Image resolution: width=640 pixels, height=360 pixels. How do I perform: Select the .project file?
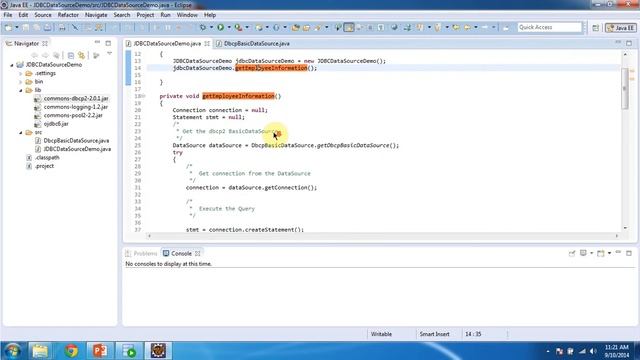(x=44, y=166)
